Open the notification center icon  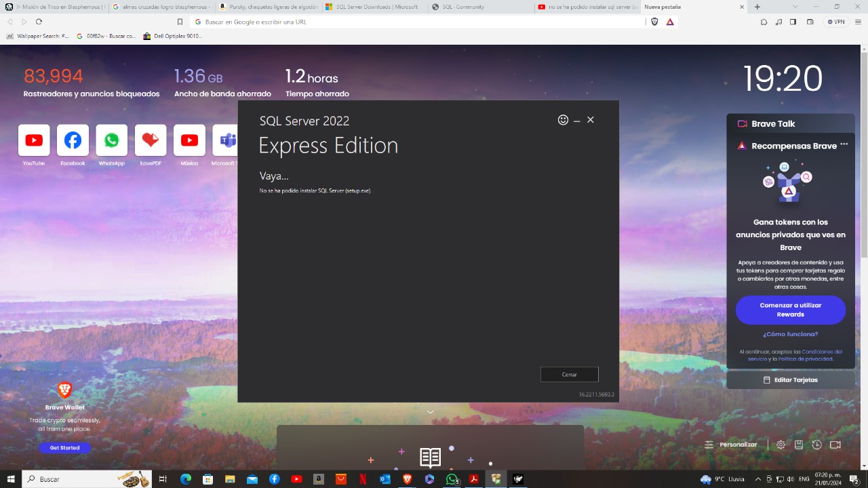pos(854,479)
